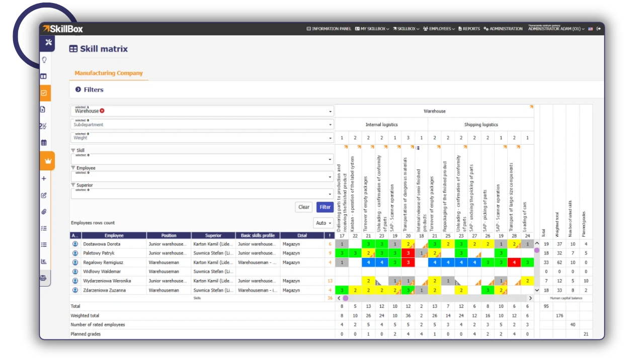Remove the Warehouse filter with red X
Screen dimensions: 644x362
tap(102, 111)
